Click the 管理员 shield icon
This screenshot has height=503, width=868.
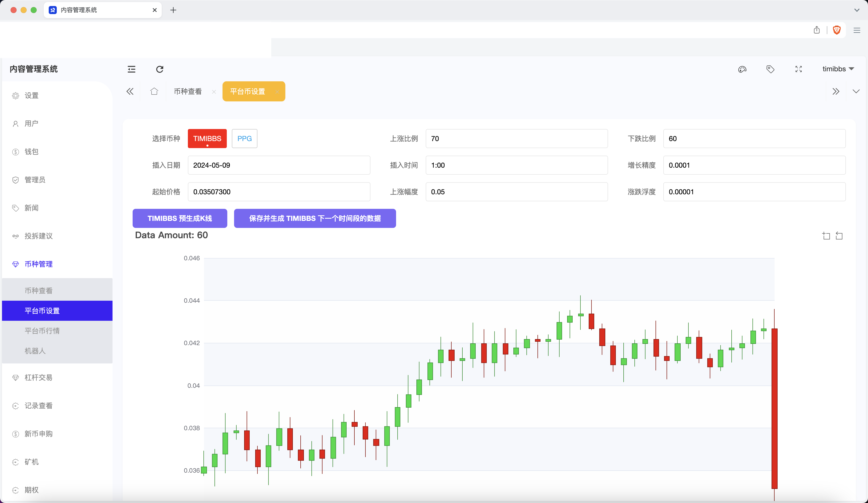[16, 180]
